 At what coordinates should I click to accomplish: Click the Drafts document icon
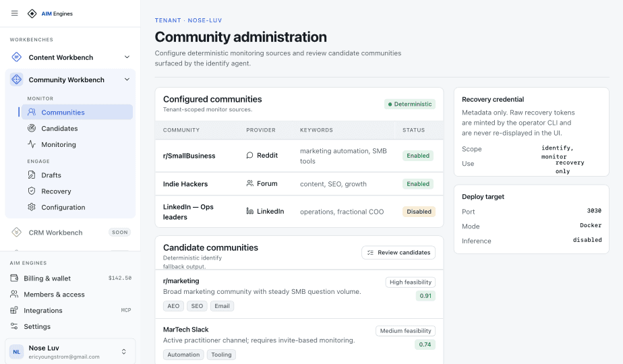coord(32,175)
